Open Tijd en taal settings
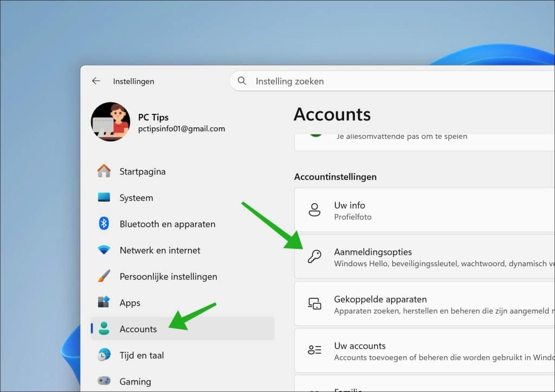 point(182,355)
